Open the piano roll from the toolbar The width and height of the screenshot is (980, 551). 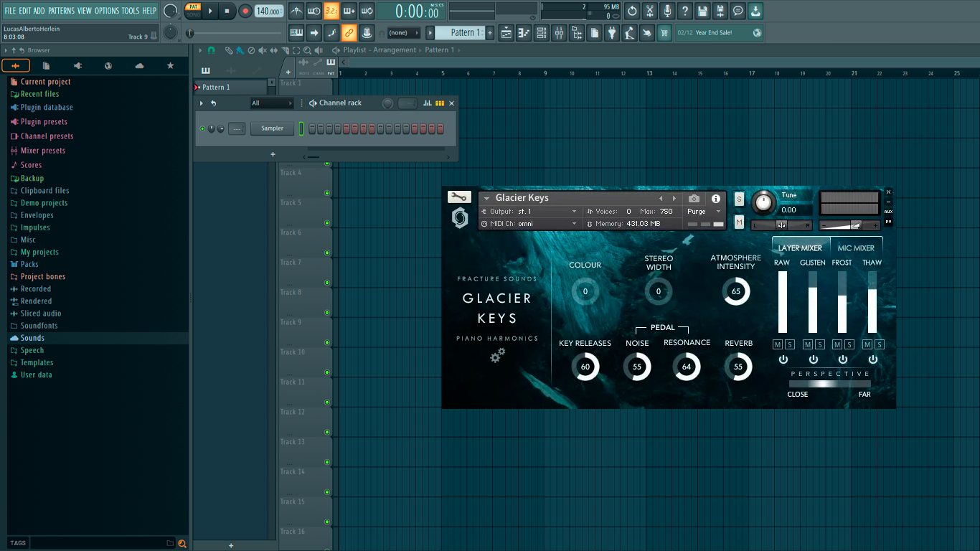coord(524,32)
